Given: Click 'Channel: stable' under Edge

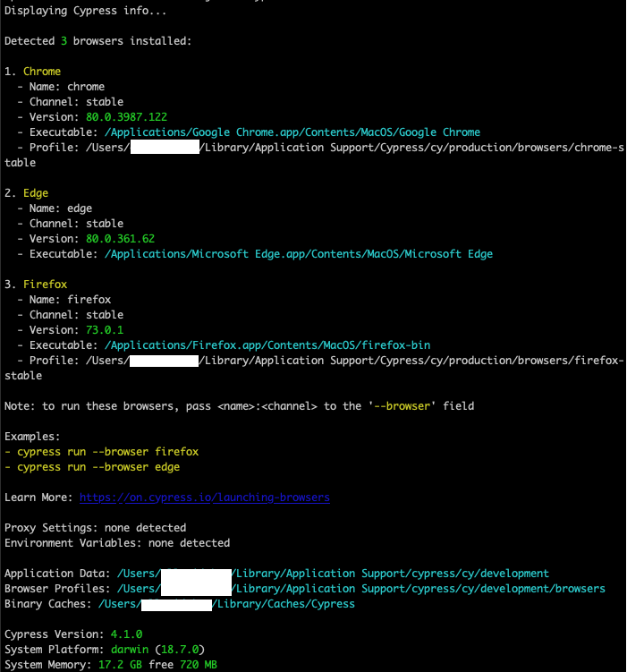Looking at the screenshot, I should [71, 224].
